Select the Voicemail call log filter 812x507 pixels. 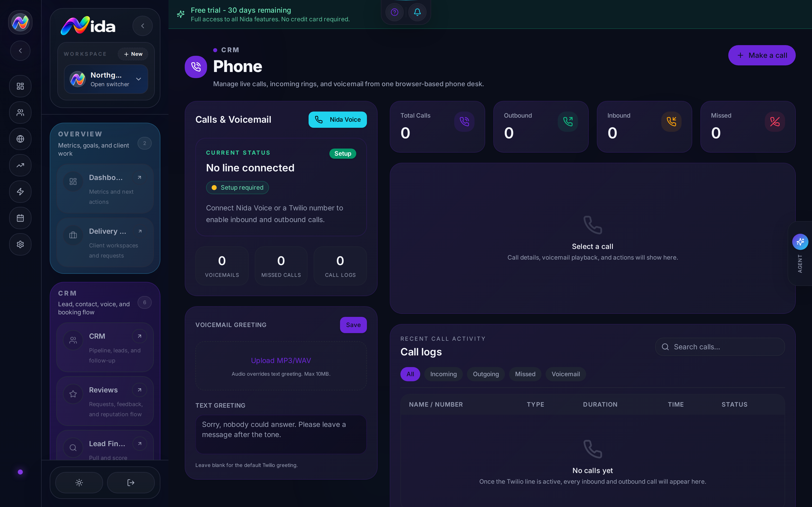(x=566, y=374)
